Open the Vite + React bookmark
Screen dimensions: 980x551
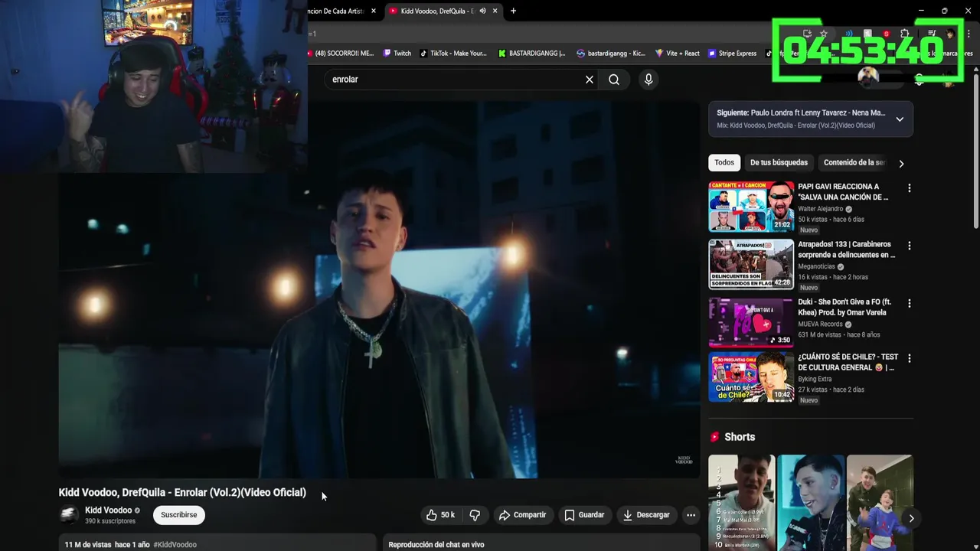(x=678, y=54)
